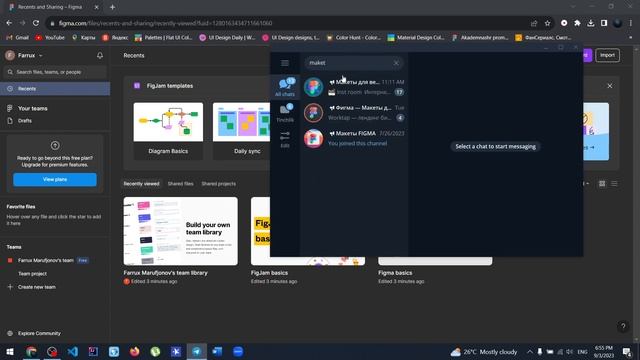
Task: Close the FigJam templates banner
Action: click(x=610, y=86)
